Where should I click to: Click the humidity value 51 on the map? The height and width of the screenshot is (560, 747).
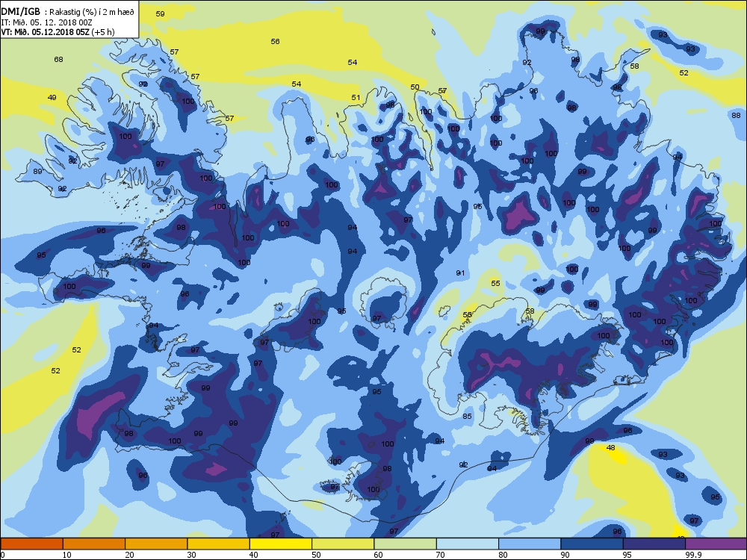click(x=356, y=98)
